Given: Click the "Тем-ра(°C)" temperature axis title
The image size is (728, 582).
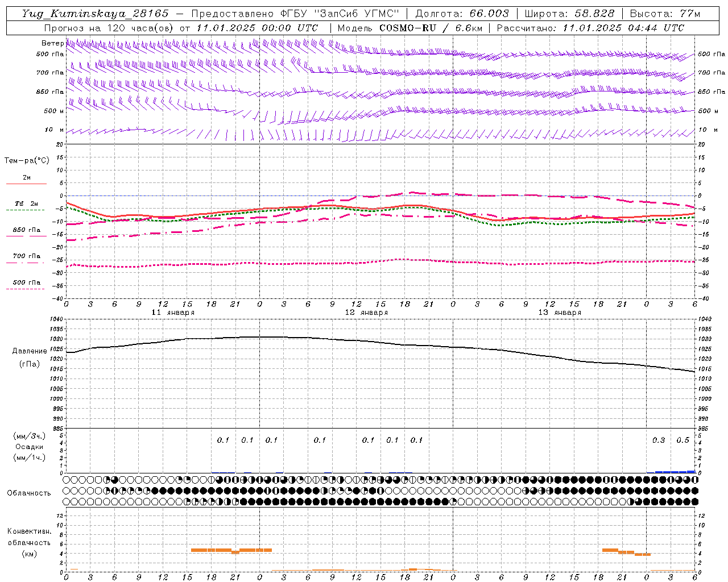Looking at the screenshot, I should (27, 161).
